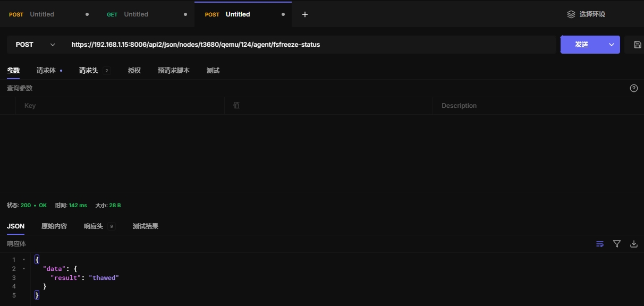Switch to the GET Untitled tab
This screenshot has width=644, height=306.
135,14
